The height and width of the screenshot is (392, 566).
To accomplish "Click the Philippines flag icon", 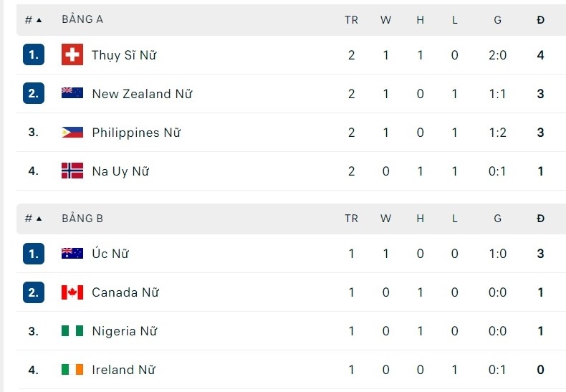I will coord(72,132).
